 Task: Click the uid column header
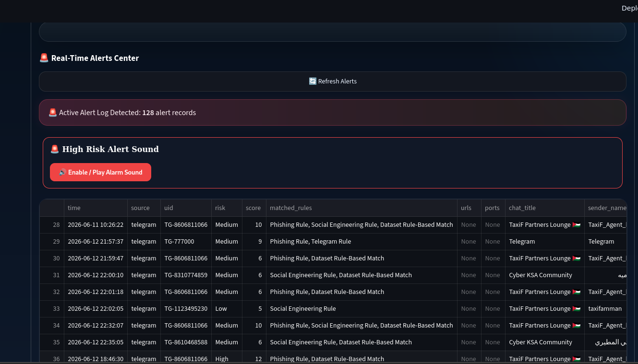coord(186,208)
